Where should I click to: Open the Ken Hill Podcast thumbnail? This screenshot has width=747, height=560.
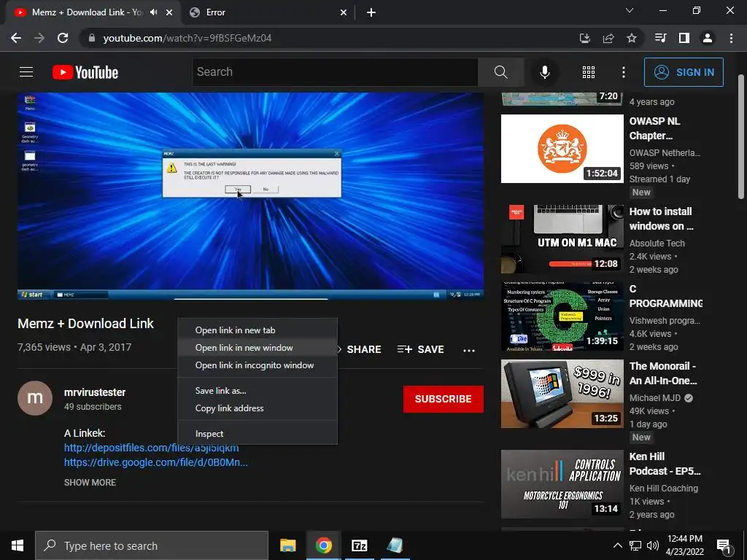pyautogui.click(x=562, y=484)
